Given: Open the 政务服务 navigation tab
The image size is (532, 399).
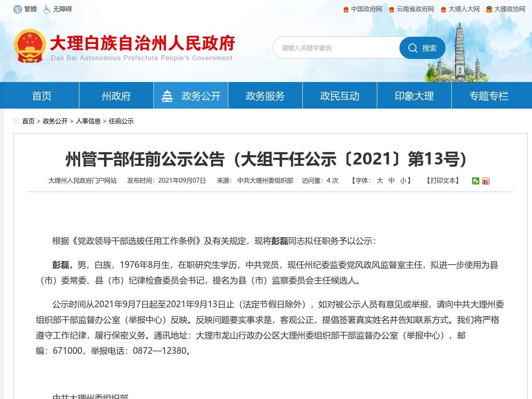Looking at the screenshot, I should click(265, 96).
